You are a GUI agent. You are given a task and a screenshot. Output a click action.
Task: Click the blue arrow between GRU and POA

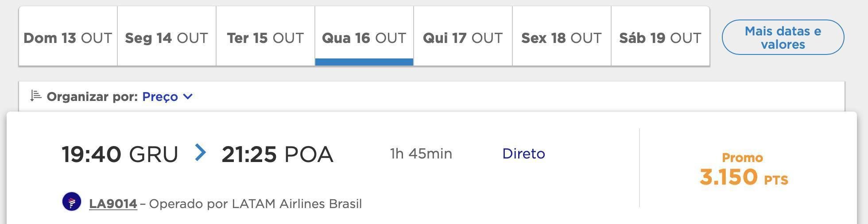(200, 152)
